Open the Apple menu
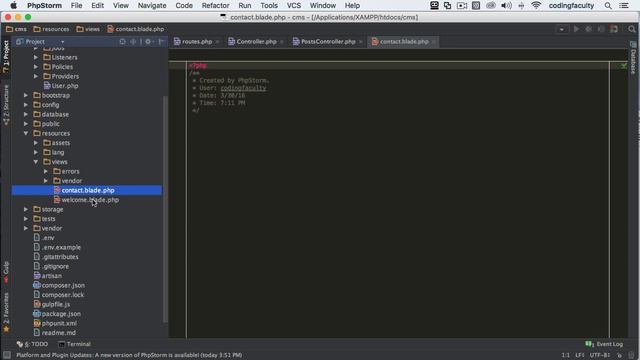Viewport: 640px width, 360px height. 13,6
